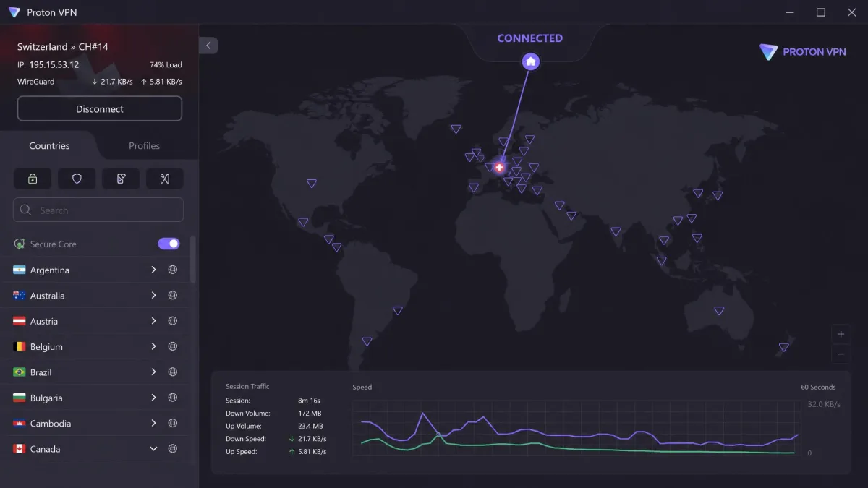This screenshot has width=868, height=488.
Task: Click the WireGuard protocol label
Action: [x=35, y=82]
